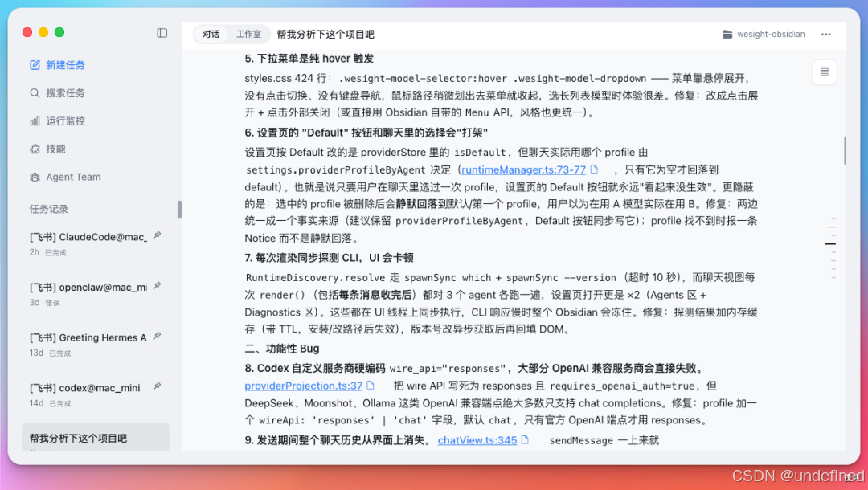Jump to the highlighted outline marker
This screenshot has height=490, width=868.
[829, 243]
